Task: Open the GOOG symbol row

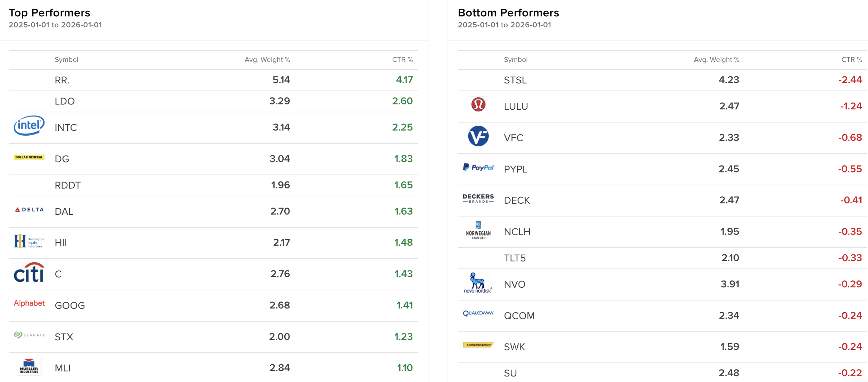Action: click(x=213, y=305)
